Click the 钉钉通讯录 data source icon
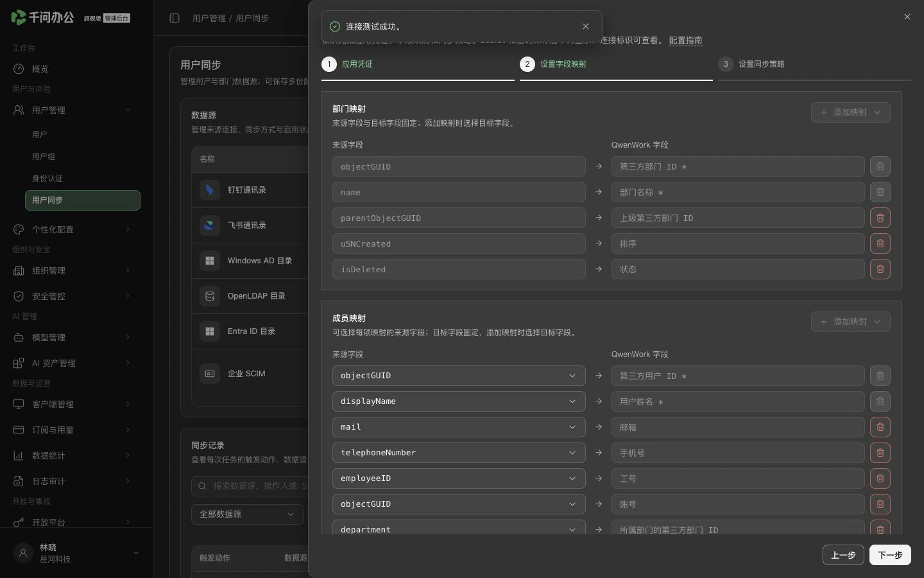Viewport: 924px width, 578px height. (209, 190)
